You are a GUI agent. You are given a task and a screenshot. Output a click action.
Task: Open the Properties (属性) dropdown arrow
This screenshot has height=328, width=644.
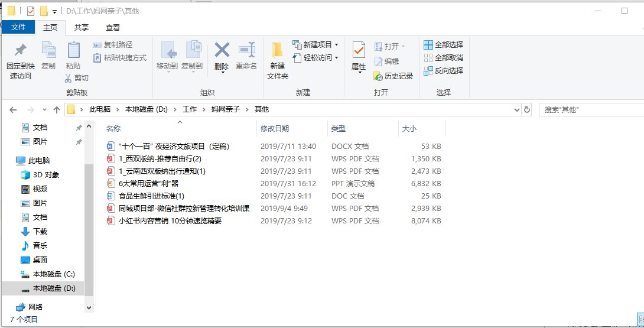click(x=360, y=72)
